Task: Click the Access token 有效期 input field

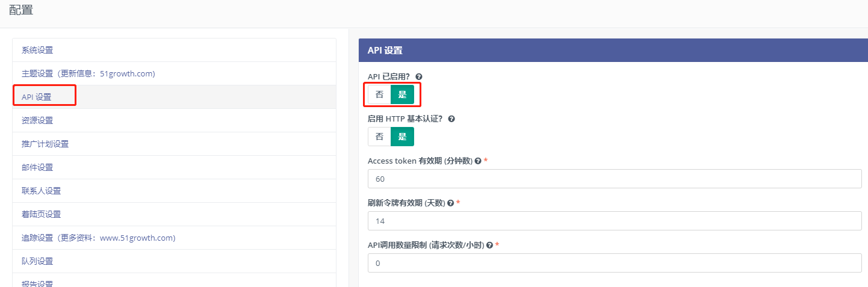Action: (x=614, y=179)
